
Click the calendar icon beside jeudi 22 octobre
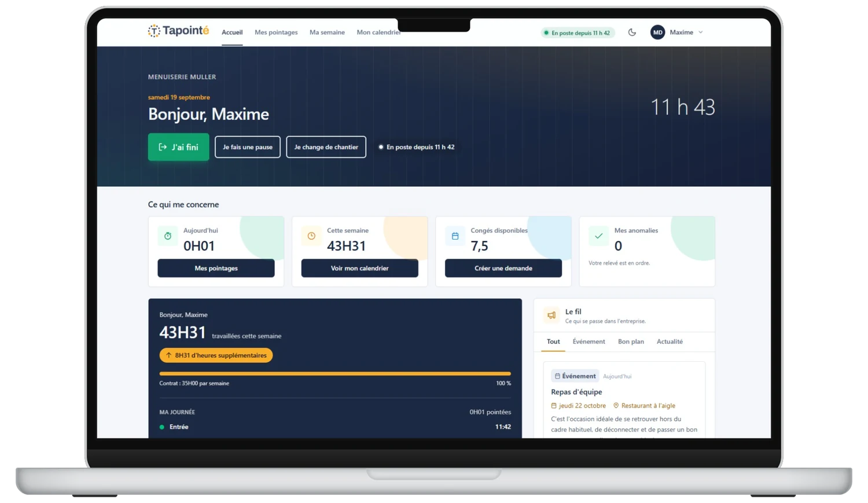coord(554,406)
